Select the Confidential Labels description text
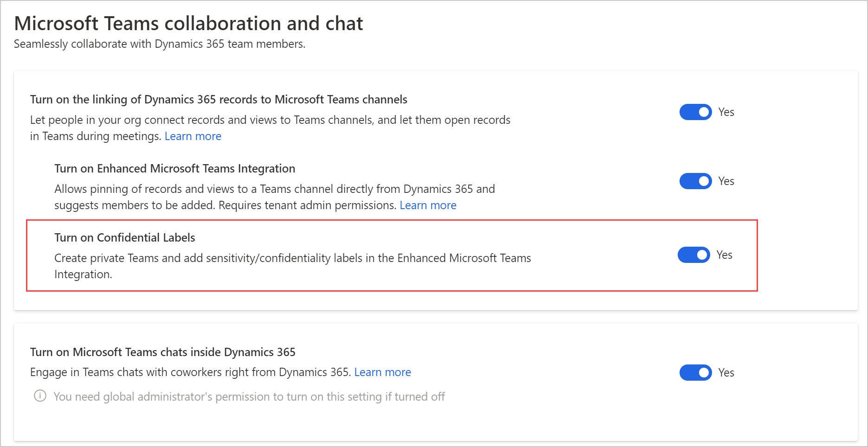 pos(292,258)
